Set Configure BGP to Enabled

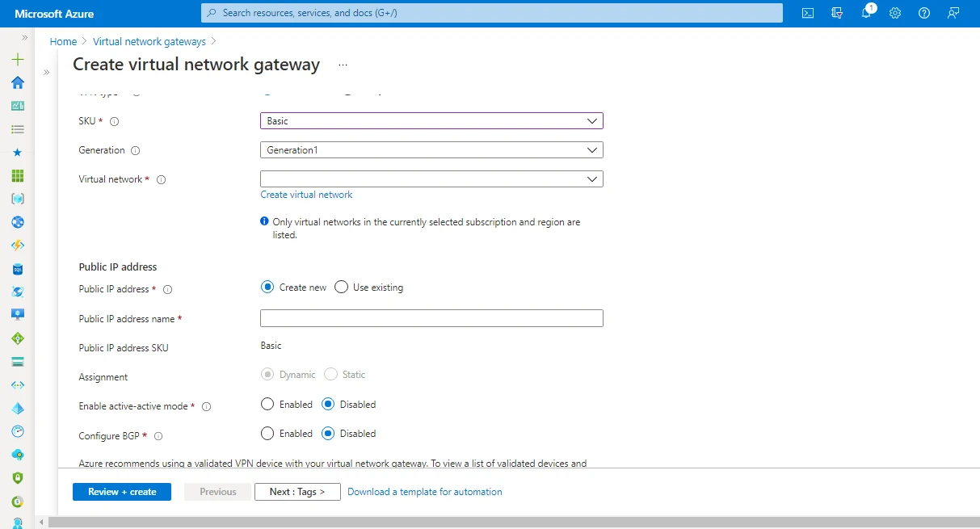point(267,433)
